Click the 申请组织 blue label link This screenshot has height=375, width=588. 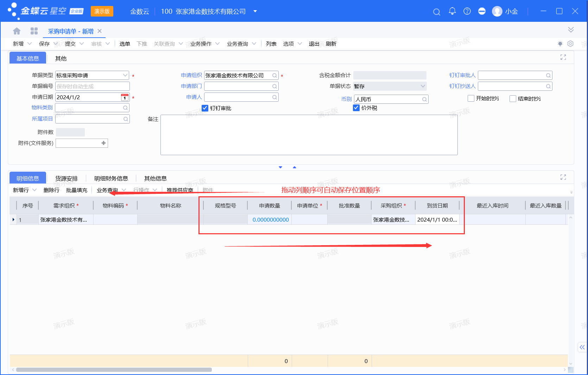191,75
